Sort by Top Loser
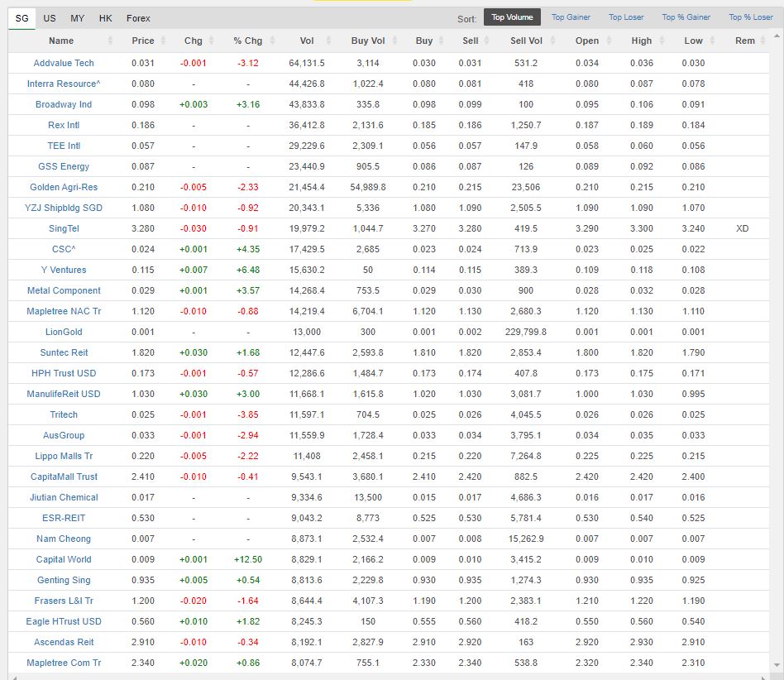Viewport: 784px width, 680px height. 626,17
